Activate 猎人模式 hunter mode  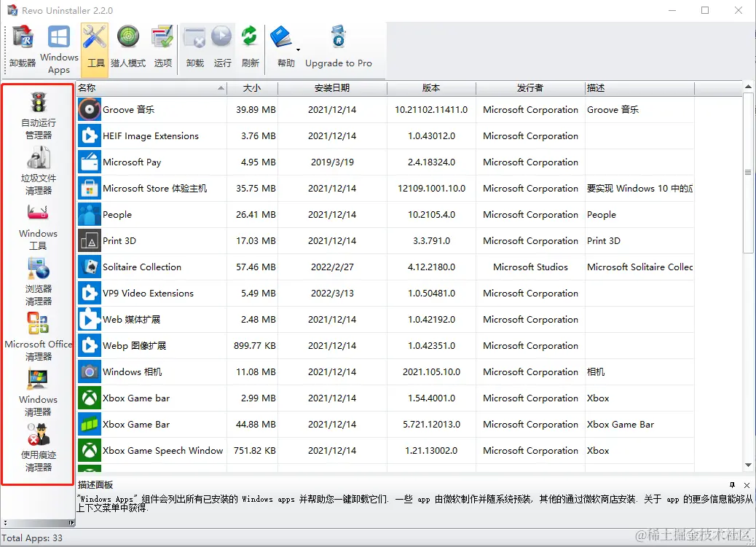pyautogui.click(x=127, y=47)
